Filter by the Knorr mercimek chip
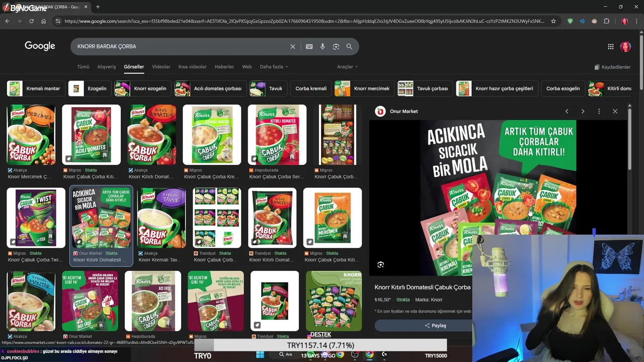 pyautogui.click(x=364, y=88)
